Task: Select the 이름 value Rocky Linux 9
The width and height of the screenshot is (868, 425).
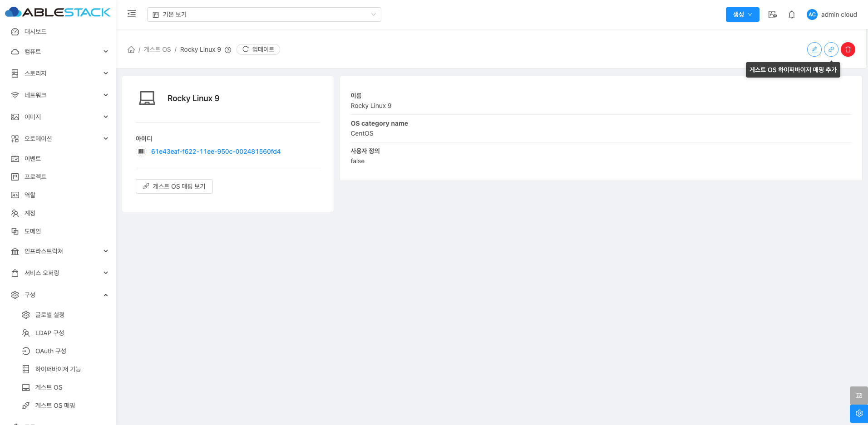Action: (371, 106)
